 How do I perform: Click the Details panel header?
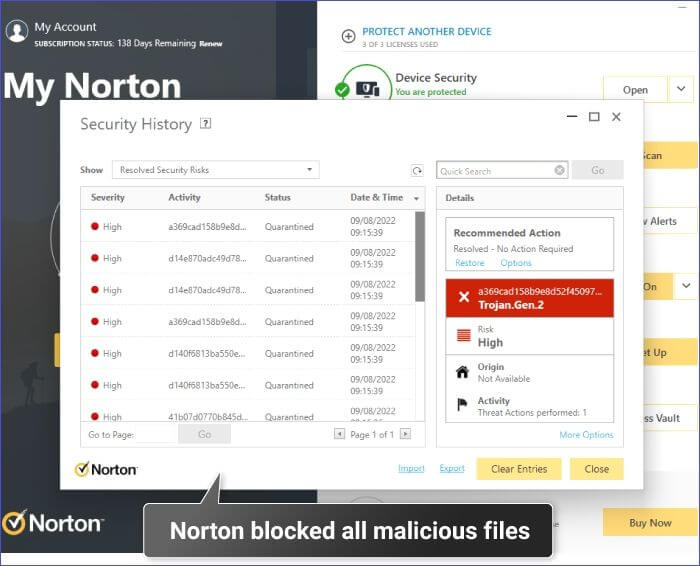[x=529, y=198]
